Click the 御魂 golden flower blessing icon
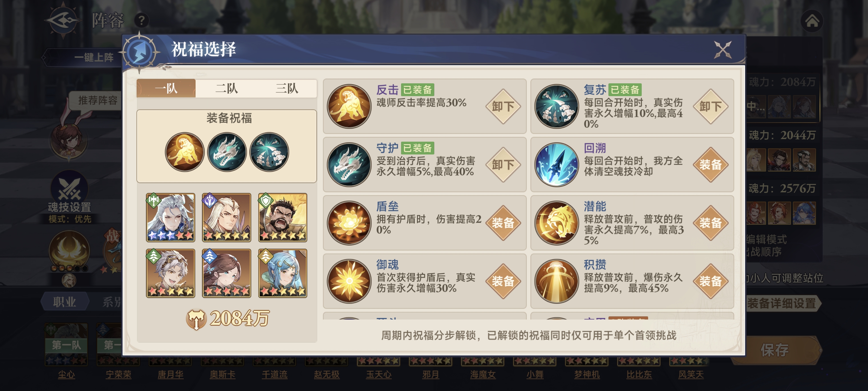This screenshot has height=391, width=868. pos(349,281)
